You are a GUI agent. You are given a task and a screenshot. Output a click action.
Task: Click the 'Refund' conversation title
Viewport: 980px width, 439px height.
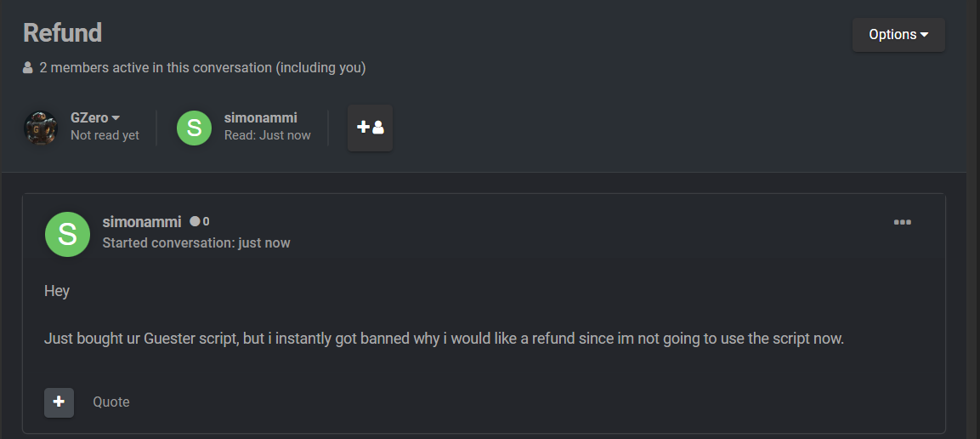point(63,32)
